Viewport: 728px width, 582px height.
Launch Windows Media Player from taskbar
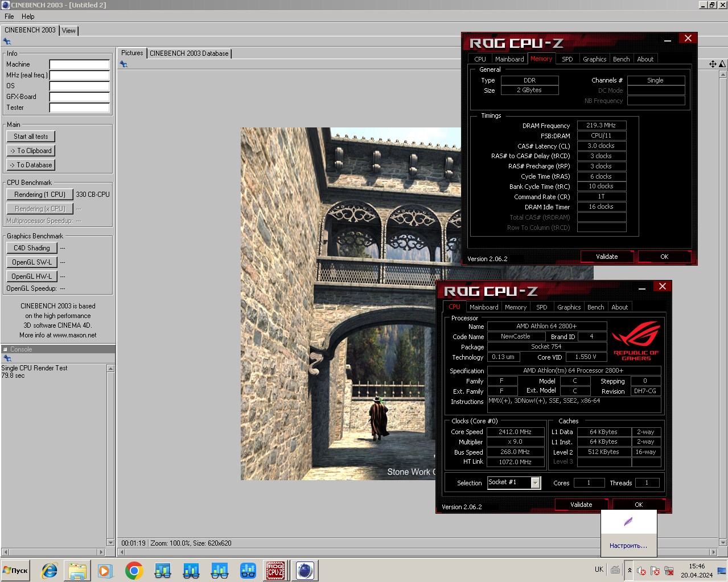[x=105, y=570]
